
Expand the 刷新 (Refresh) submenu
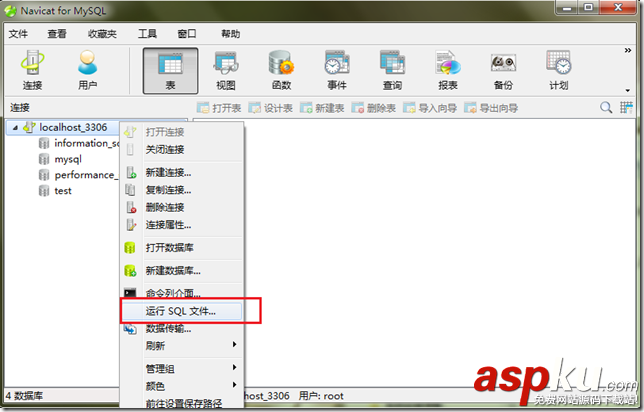click(x=182, y=345)
